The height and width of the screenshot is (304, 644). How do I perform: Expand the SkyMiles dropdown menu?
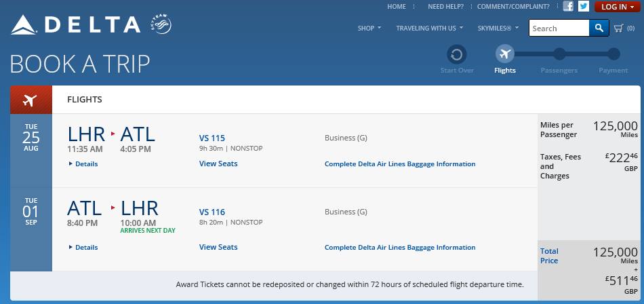[498, 28]
